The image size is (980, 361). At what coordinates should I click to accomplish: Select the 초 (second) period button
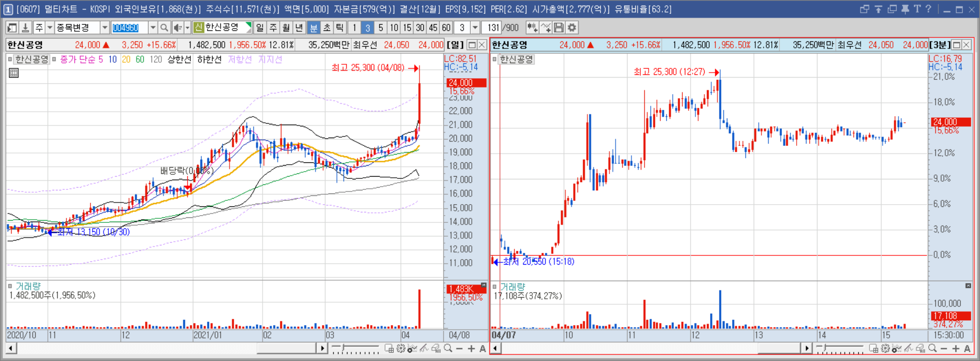click(327, 28)
